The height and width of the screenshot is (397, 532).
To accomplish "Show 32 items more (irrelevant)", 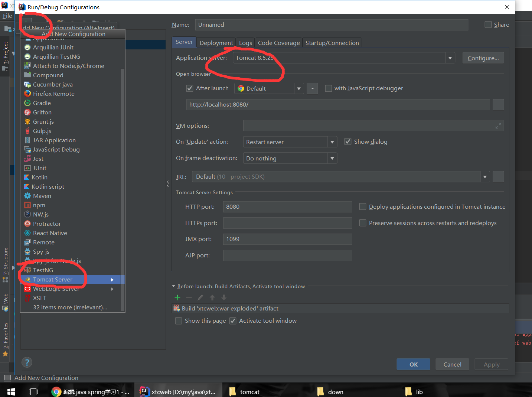I will 70,307.
